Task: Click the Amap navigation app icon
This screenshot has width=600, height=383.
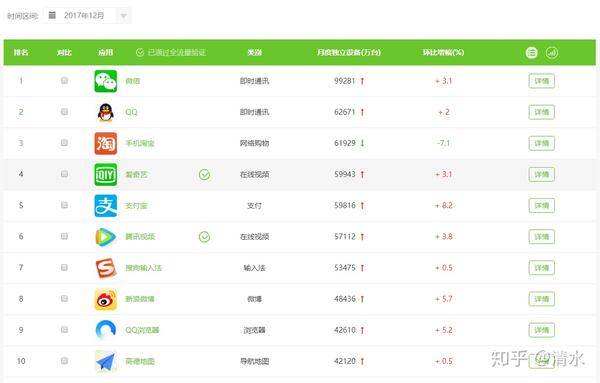Action: (x=106, y=361)
